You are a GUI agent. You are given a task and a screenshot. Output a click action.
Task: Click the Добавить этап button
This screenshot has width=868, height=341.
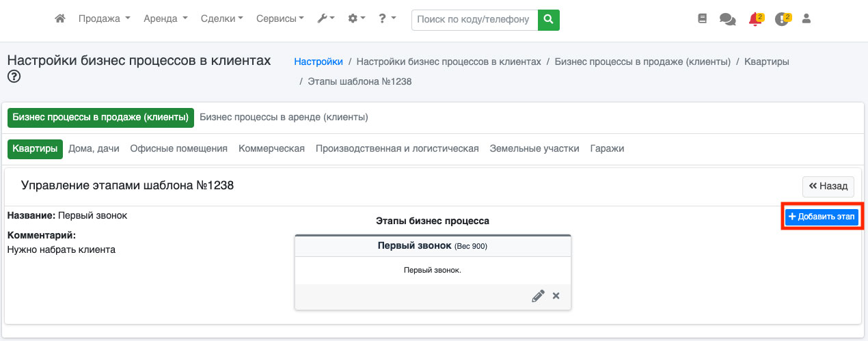pos(822,217)
